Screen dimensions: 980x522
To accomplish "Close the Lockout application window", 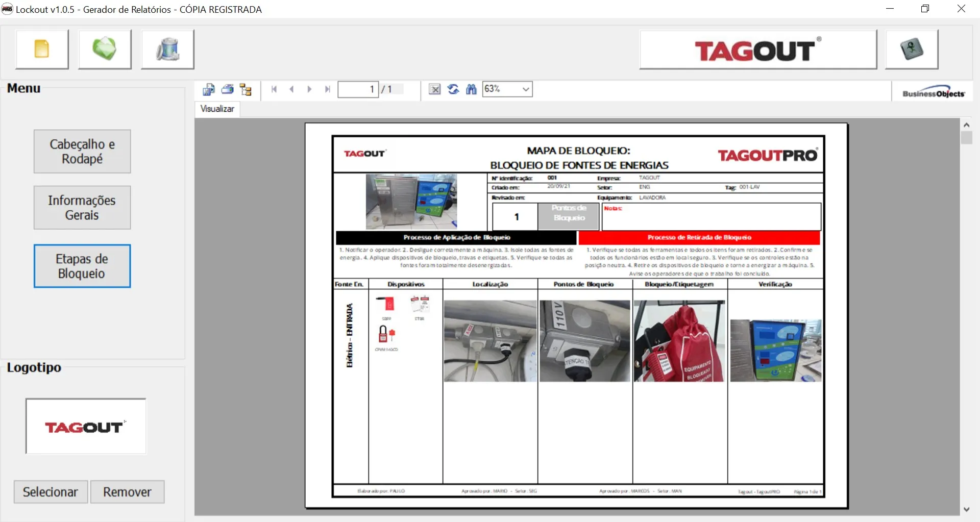I will pos(961,9).
